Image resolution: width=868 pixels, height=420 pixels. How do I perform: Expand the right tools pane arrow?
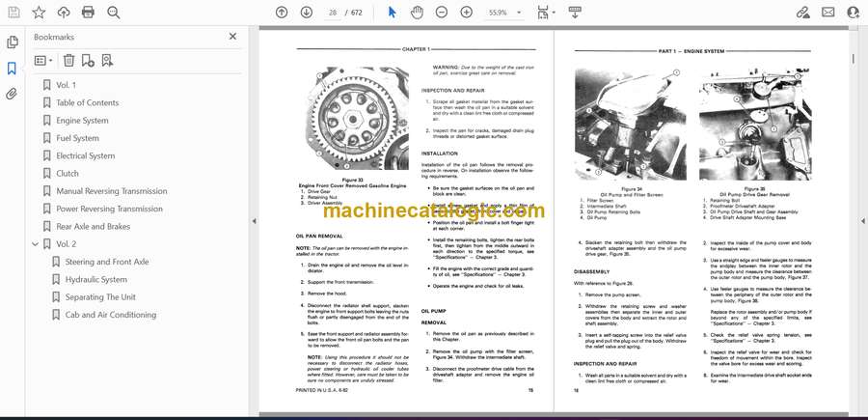tap(862, 221)
